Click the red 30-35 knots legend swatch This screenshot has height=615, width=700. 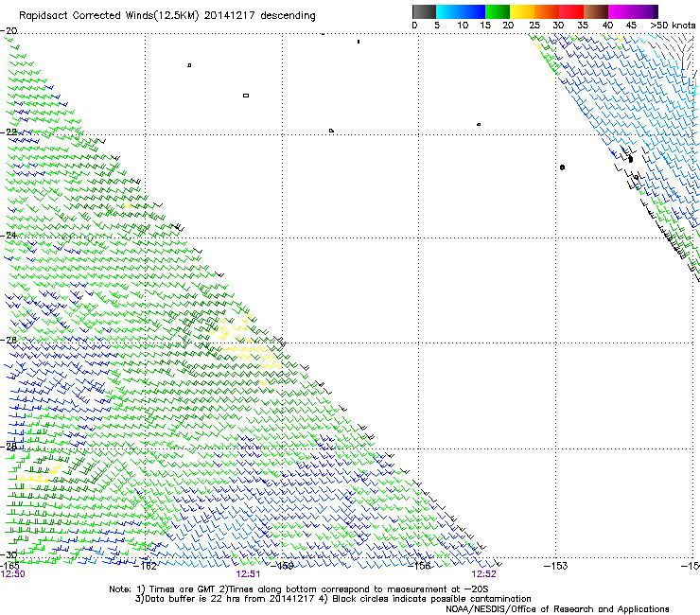click(571, 11)
